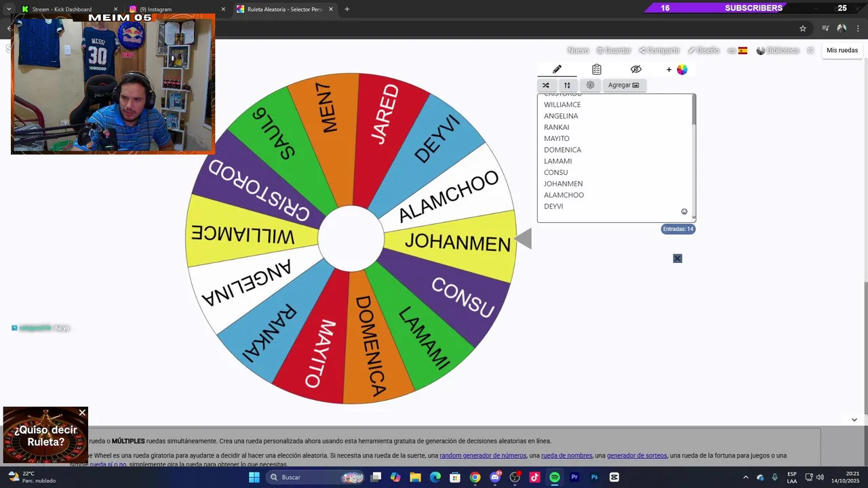
Task: Open the emoji picker in entries box
Action: 684,211
